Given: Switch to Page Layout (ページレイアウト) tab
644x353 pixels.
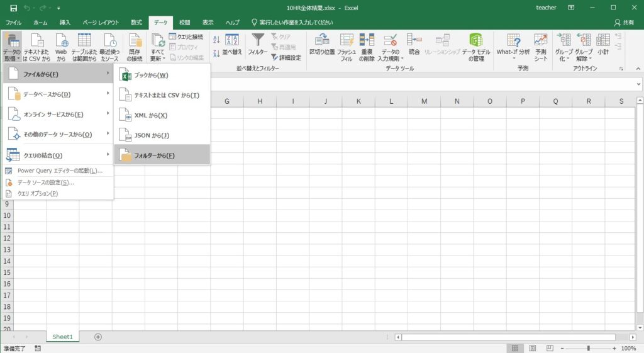Looking at the screenshot, I should tap(101, 23).
